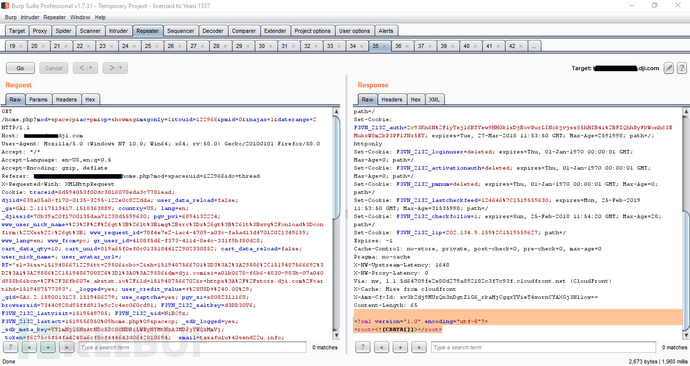Image resolution: width=690 pixels, height=366 pixels.
Task: Close Repeater tab 42
Action: click(521, 46)
